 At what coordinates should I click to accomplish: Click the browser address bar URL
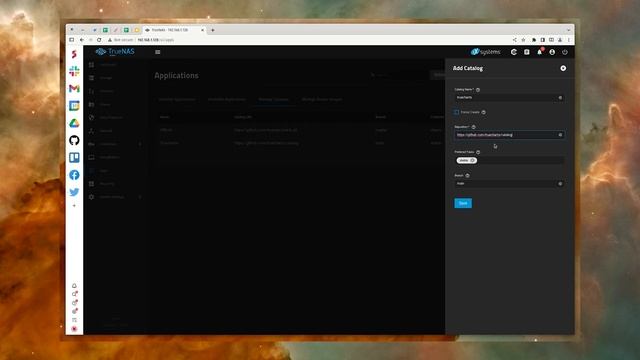(x=156, y=40)
